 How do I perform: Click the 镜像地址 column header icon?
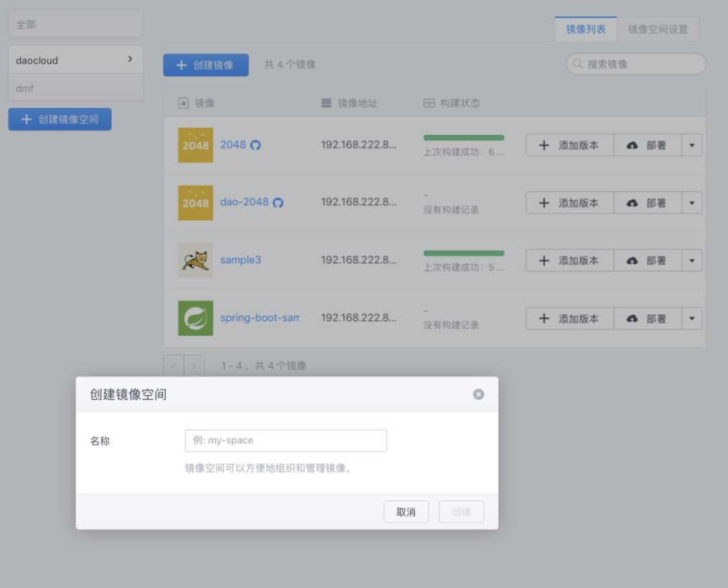(x=326, y=103)
